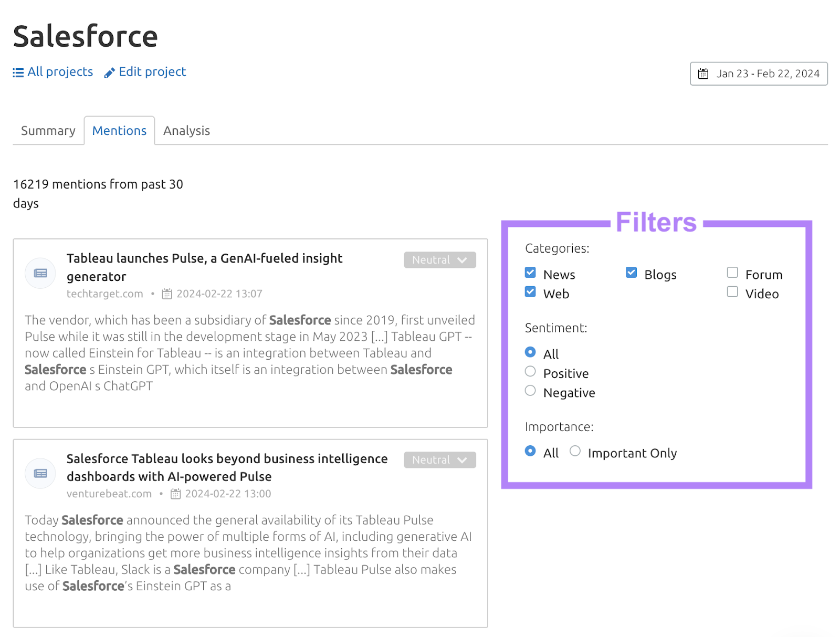Click the Sentiment: filter label

coord(556,328)
